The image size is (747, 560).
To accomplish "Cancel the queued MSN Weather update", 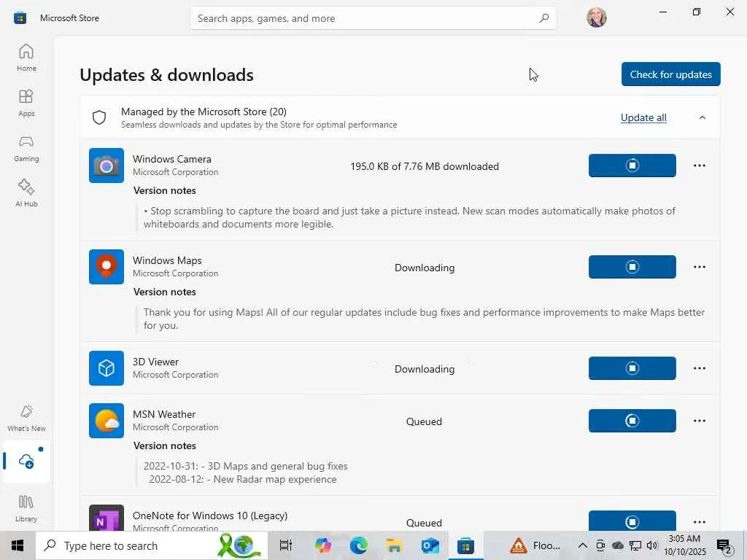I will point(632,421).
